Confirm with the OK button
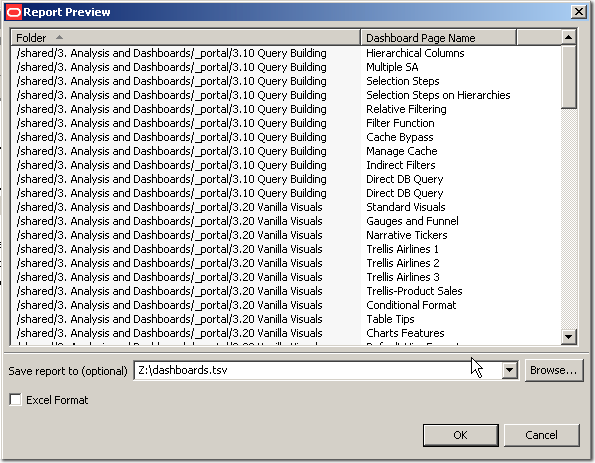This screenshot has width=595, height=463. [x=460, y=435]
